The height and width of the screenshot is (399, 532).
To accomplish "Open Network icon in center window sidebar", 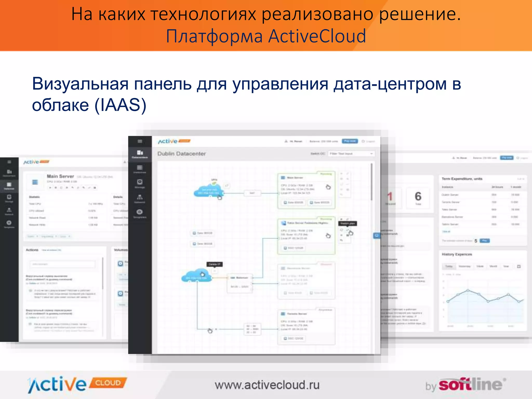I will pyautogui.click(x=140, y=199).
